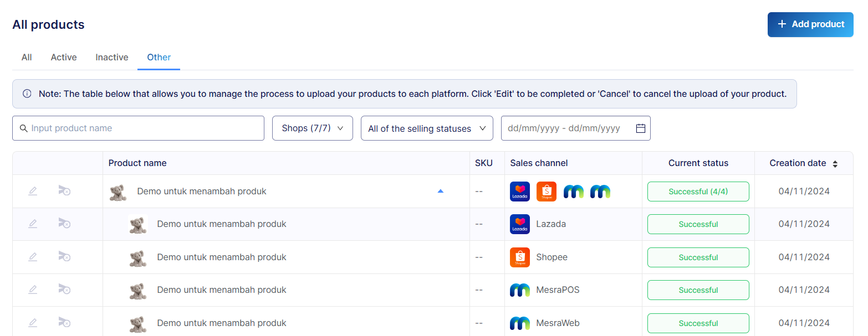Click the Shopee logo in the parent product row

point(546,192)
